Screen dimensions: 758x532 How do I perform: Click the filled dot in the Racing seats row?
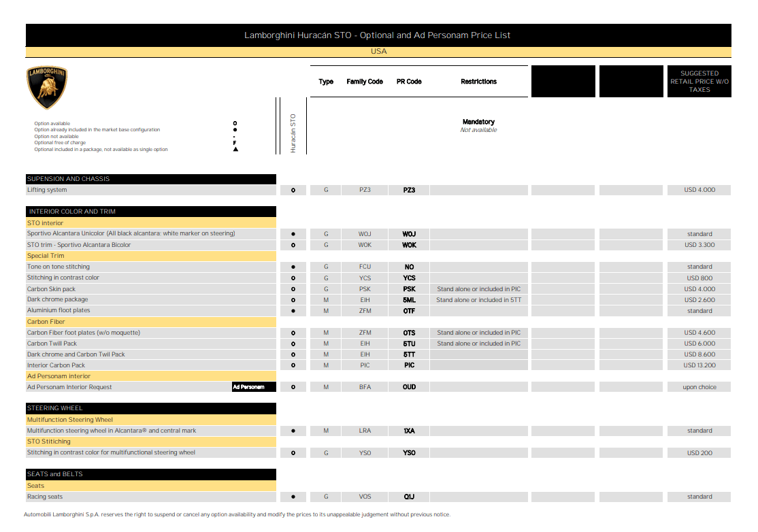[293, 497]
